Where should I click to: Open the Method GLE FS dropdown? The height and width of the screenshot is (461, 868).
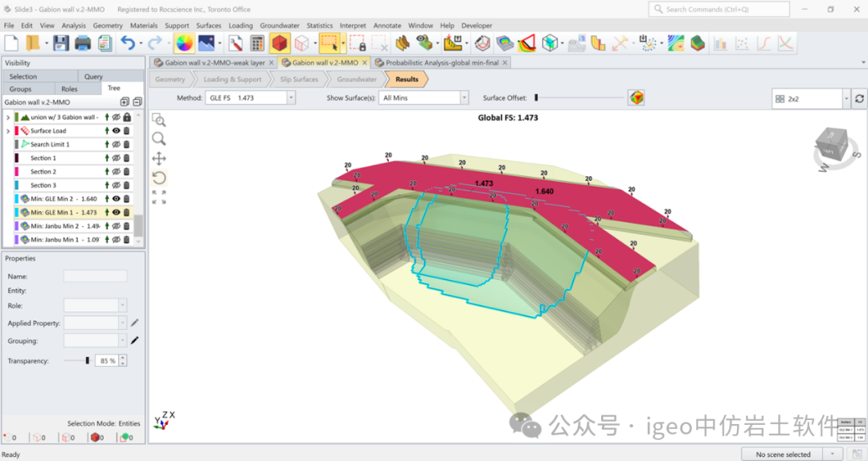coord(291,98)
